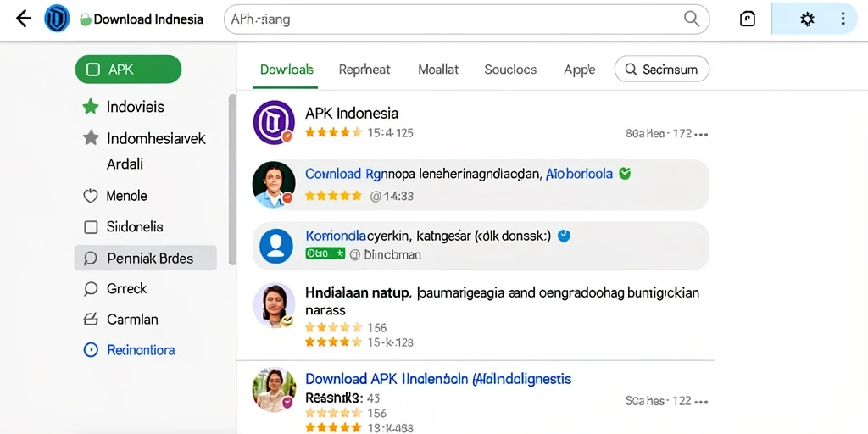The width and height of the screenshot is (868, 434).
Task: Open the Hndialaan natup result title
Action: tap(502, 301)
